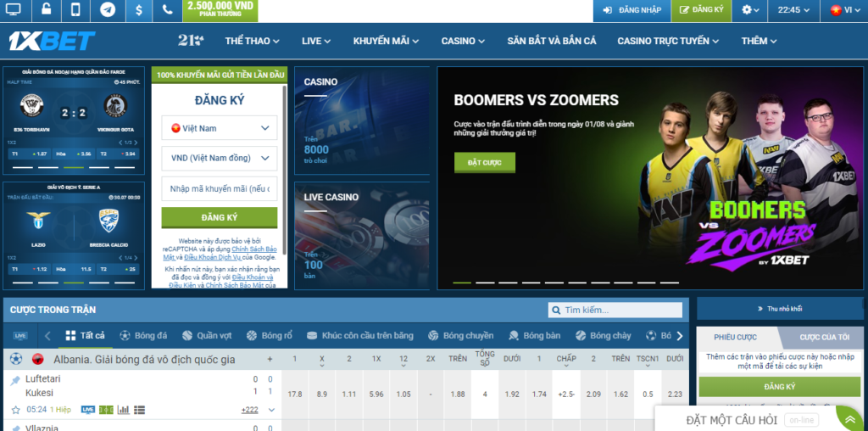Screen dimensions: 868x431
Task: Select the Bóng chuyền tab
Action: (x=460, y=336)
